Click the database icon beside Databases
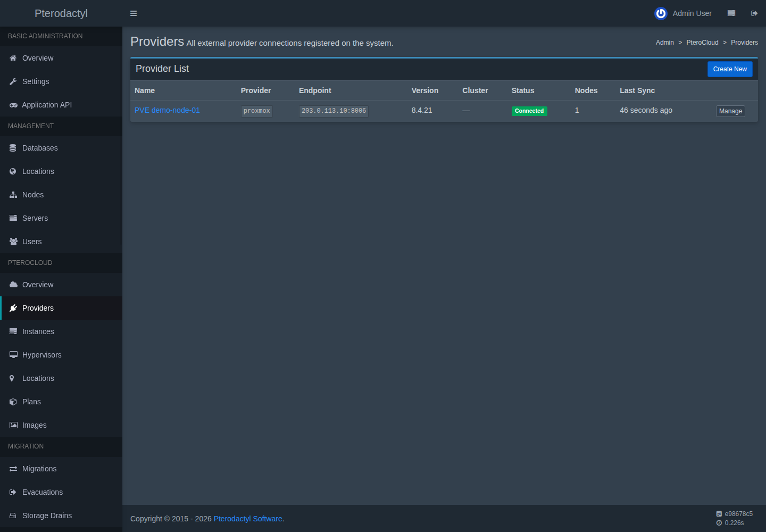This screenshot has height=532, width=766. click(13, 148)
